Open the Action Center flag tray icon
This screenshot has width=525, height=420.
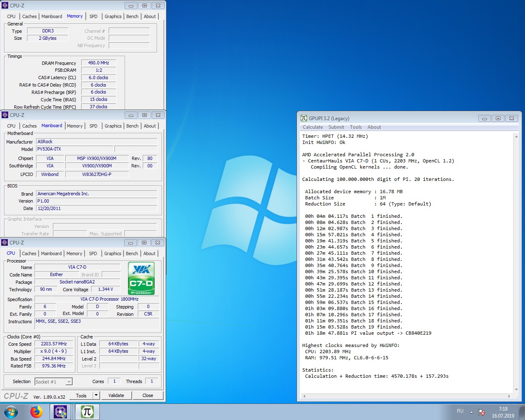[482, 412]
